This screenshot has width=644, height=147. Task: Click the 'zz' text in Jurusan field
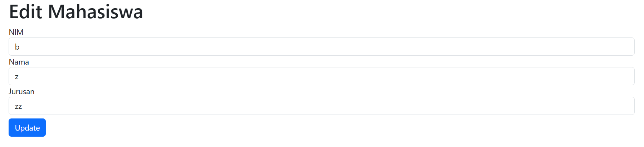(19, 106)
